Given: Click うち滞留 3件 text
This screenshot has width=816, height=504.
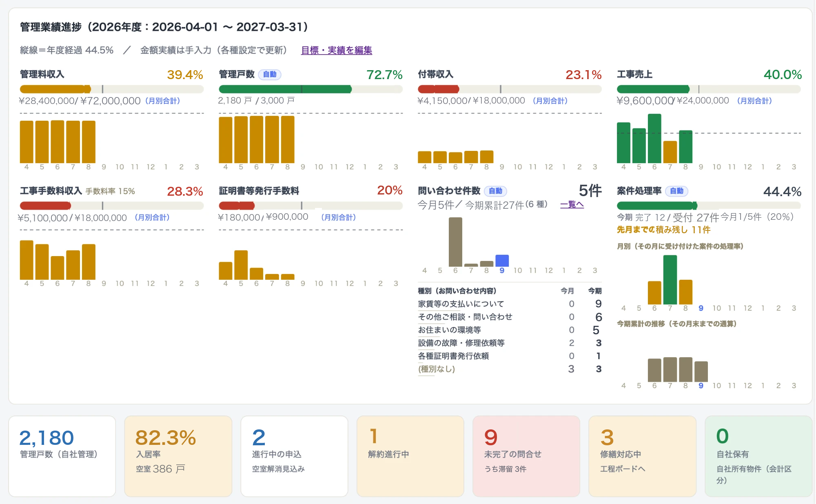Looking at the screenshot, I should point(505,469).
